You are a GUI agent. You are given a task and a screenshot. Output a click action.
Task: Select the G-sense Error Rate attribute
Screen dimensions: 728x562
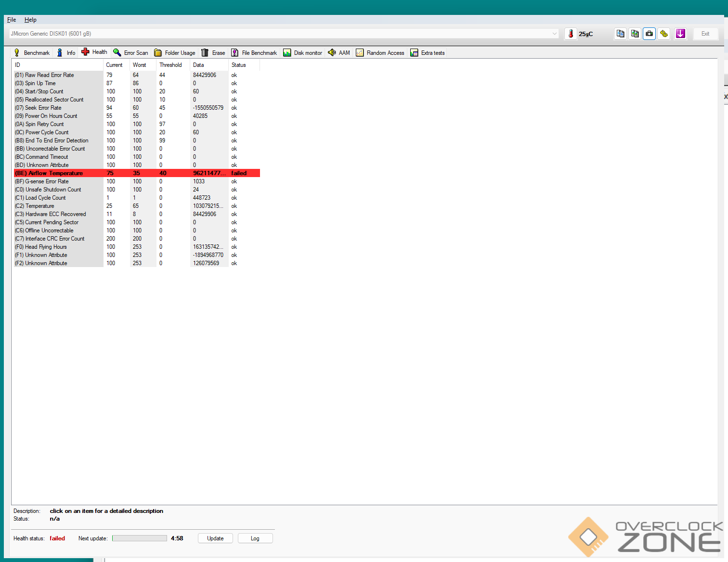pyautogui.click(x=137, y=181)
